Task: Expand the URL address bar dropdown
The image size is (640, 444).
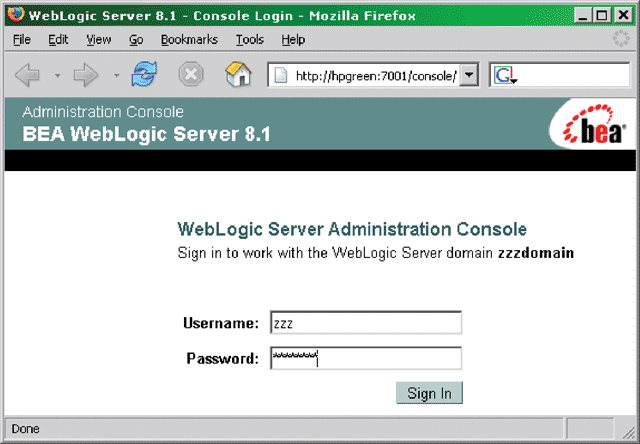Action: coord(469,76)
